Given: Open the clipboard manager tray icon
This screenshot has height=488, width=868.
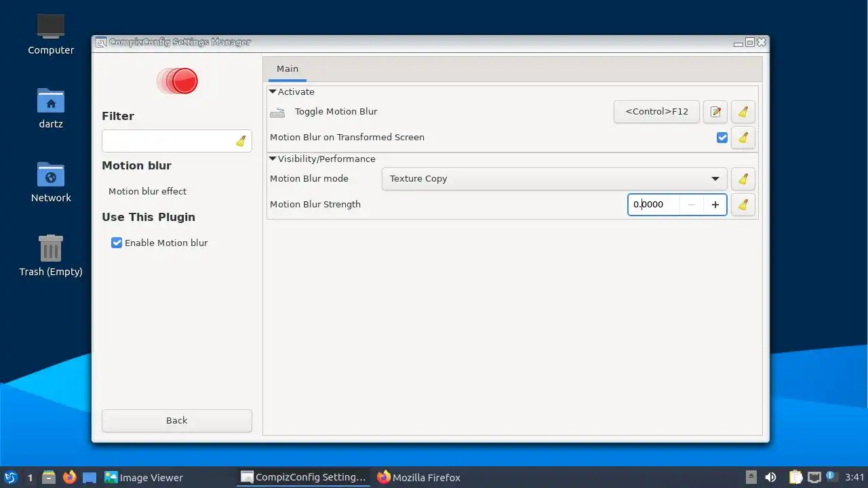Looking at the screenshot, I should tap(795, 477).
